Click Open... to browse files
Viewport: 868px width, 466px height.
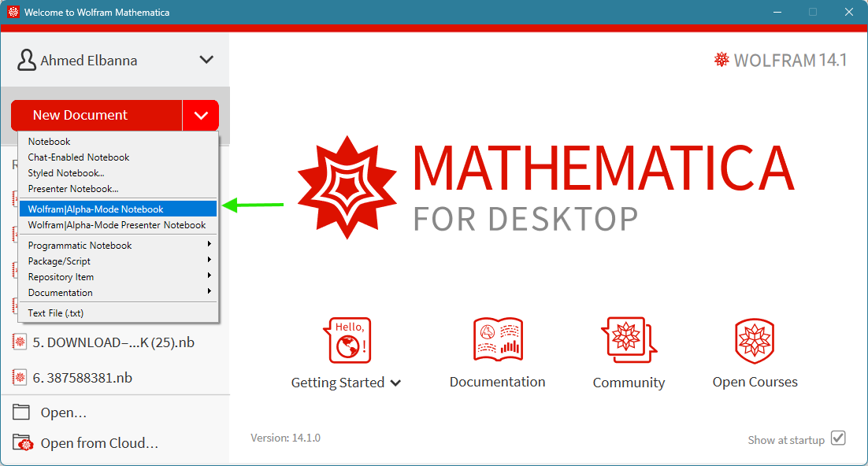coord(63,413)
